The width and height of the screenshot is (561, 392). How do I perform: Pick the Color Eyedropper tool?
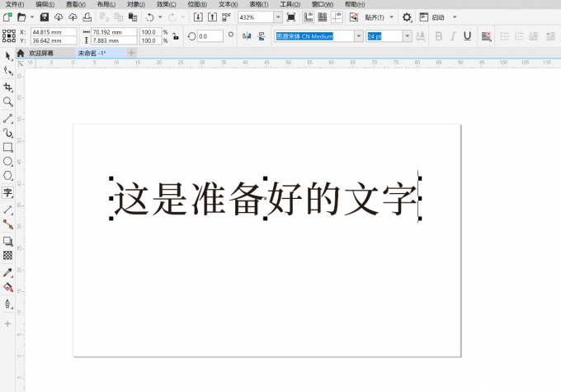point(8,272)
